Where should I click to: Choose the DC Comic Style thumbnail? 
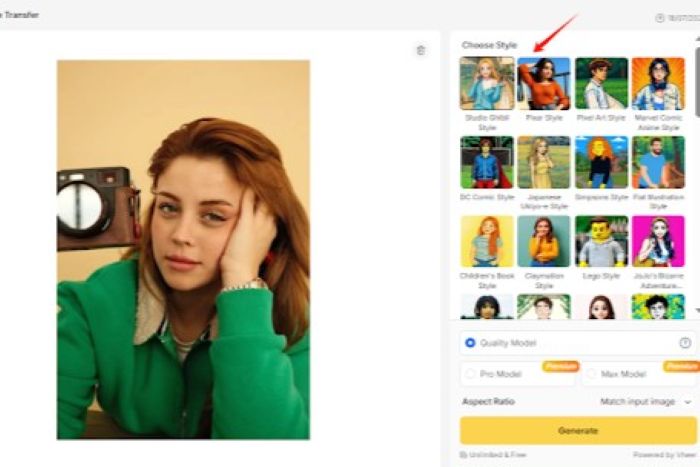coord(487,162)
